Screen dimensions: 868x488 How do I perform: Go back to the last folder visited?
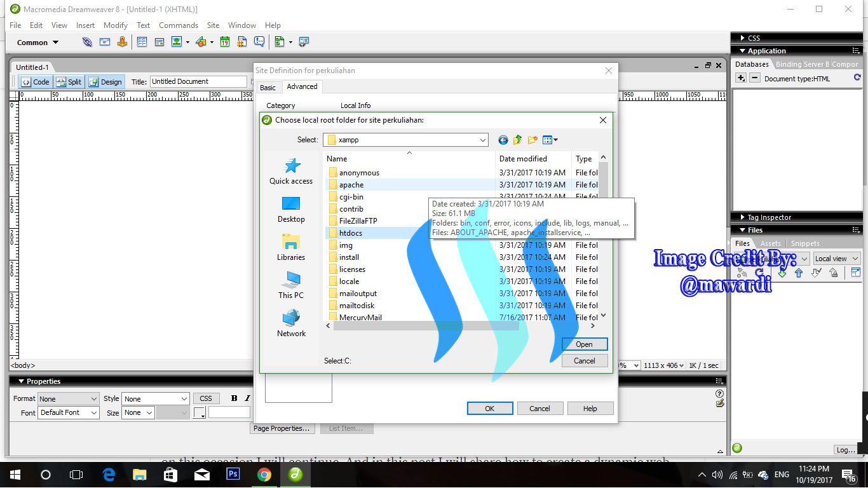coord(503,140)
